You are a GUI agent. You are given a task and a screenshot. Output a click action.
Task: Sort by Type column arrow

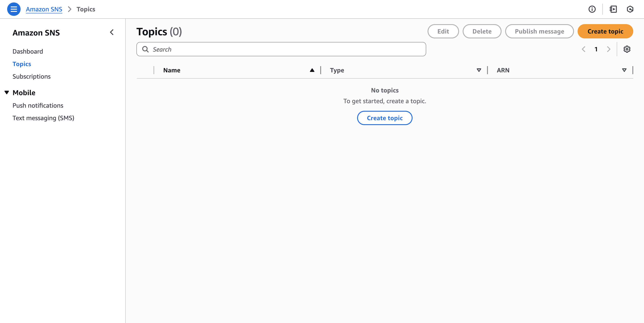click(479, 70)
